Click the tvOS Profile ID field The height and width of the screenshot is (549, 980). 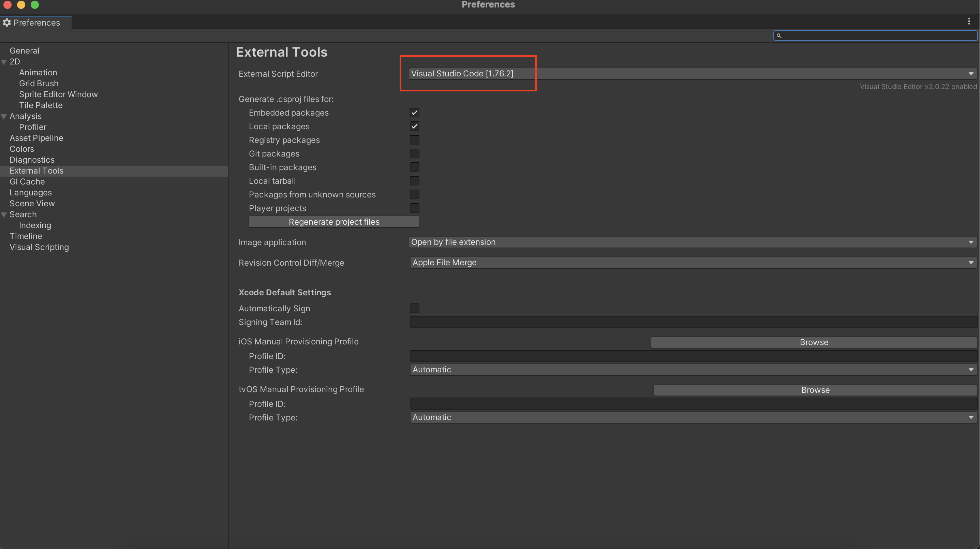click(x=693, y=404)
